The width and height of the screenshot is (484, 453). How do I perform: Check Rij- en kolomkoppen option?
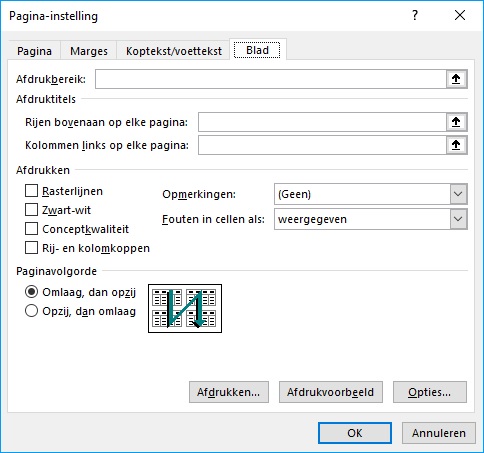(31, 248)
